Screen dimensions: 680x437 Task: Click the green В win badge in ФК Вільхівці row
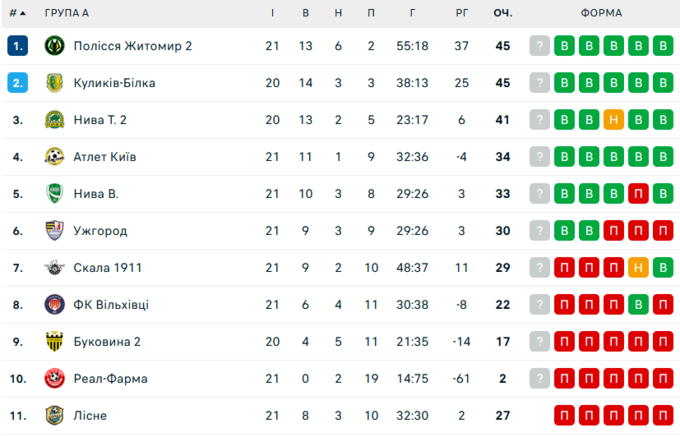(x=638, y=305)
